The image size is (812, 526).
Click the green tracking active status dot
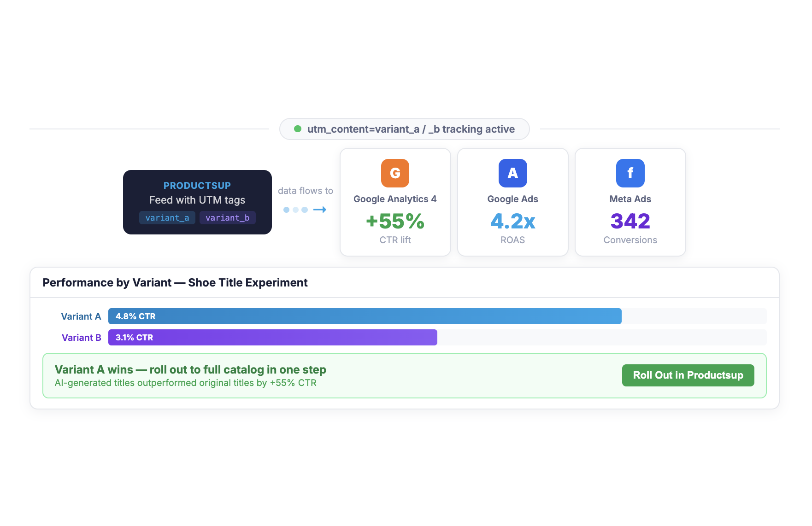298,129
